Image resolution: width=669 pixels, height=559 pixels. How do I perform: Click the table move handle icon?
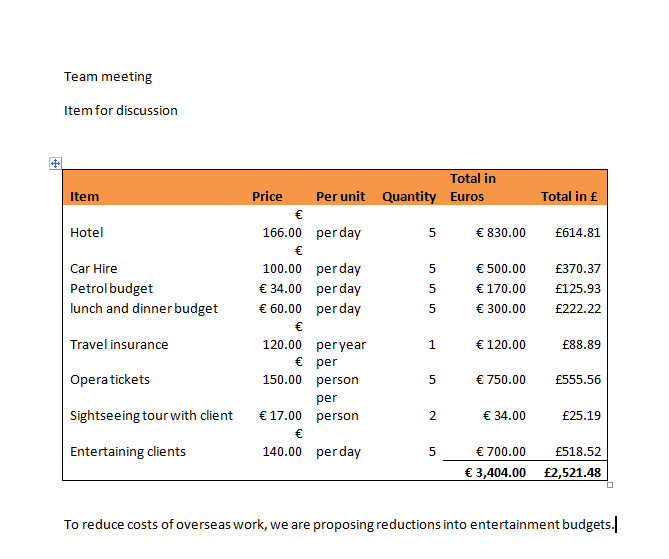55,163
